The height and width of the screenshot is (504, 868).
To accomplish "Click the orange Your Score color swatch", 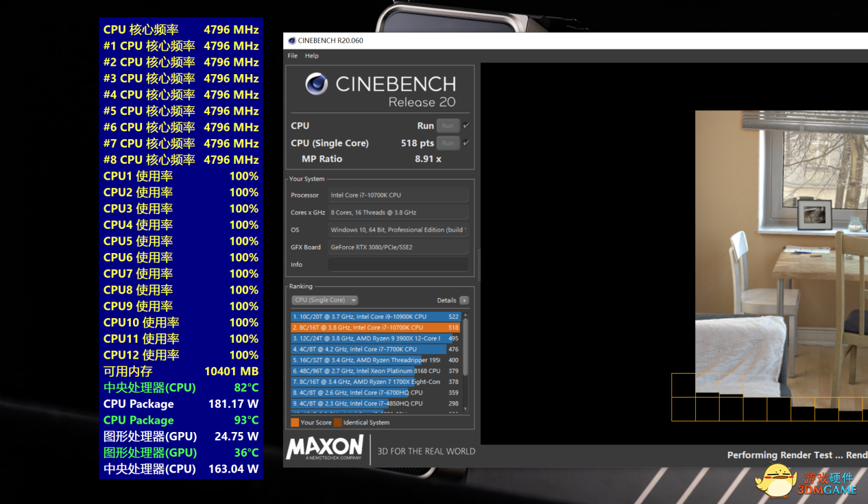I will coord(295,422).
